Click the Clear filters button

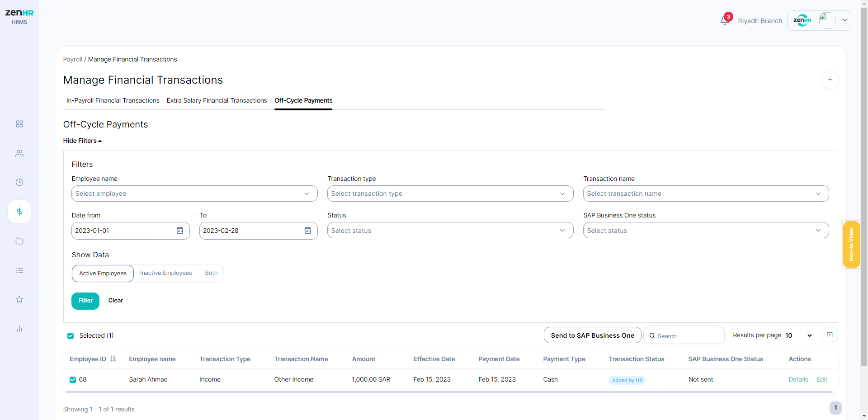pos(116,301)
